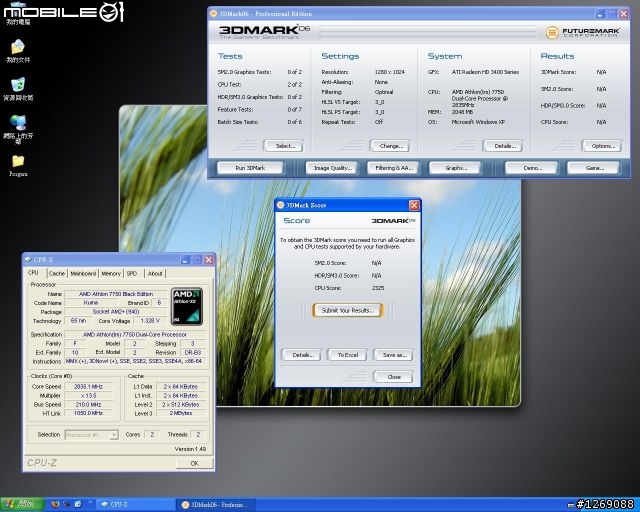Image resolution: width=640 pixels, height=512 pixels.
Task: Open the Program folder on the desktop
Action: (x=18, y=165)
